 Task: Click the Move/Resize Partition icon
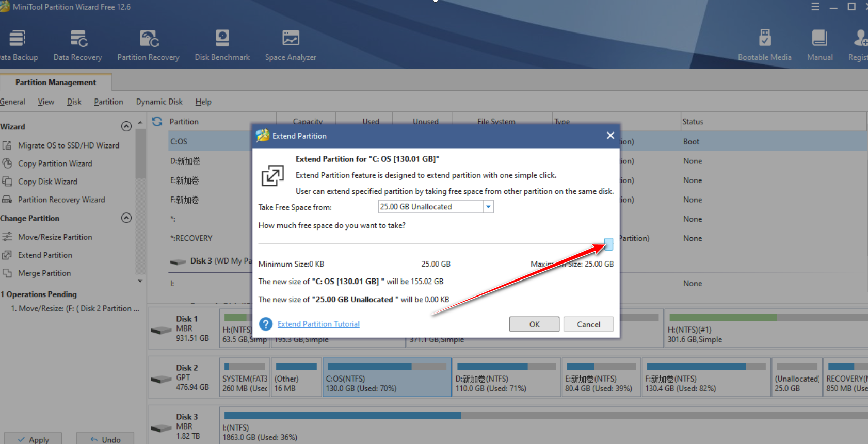[7, 237]
